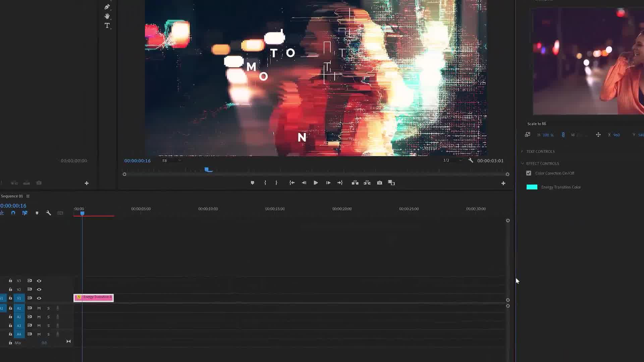
Task: Click the timeline playhead marker
Action: [82, 213]
